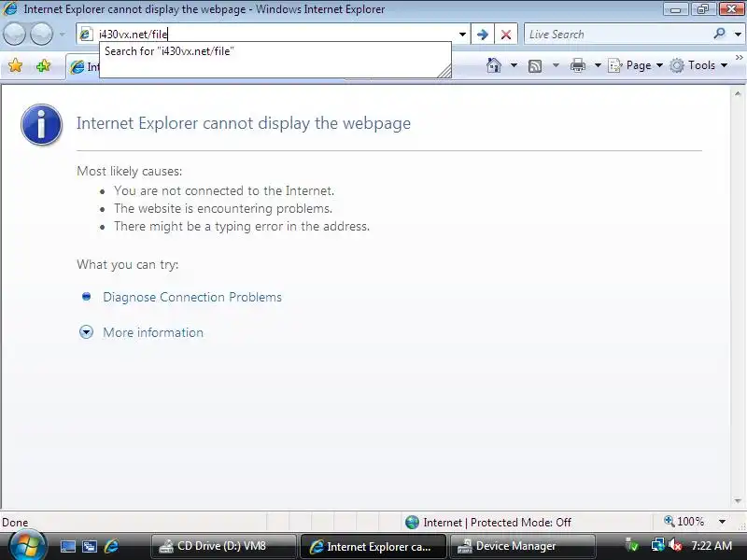Click the status bar resize grip
747x560 pixels.
coord(742,525)
